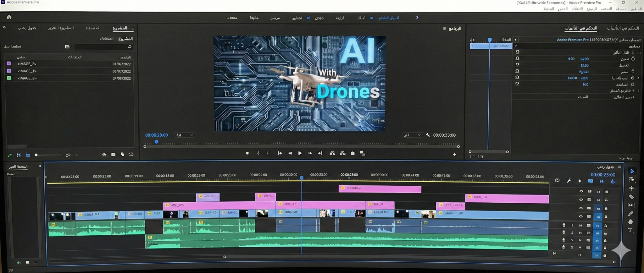Viewport: 644px width, 273px height.
Task: Click the Play button in Program monitor
Action: coord(300,153)
